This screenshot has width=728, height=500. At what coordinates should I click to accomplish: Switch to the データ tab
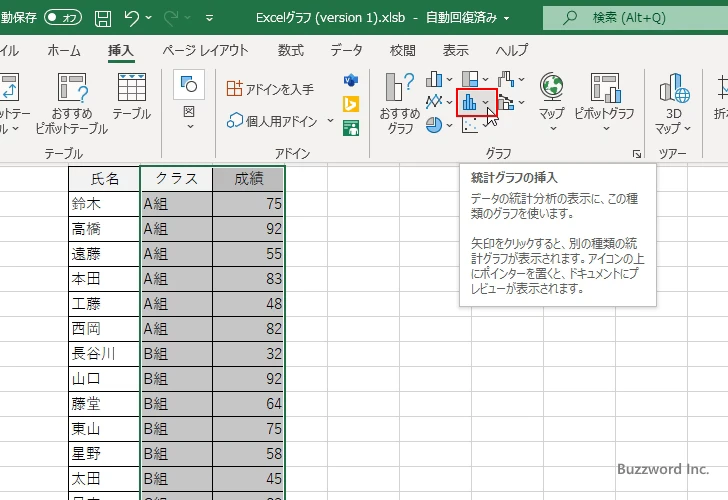[346, 50]
